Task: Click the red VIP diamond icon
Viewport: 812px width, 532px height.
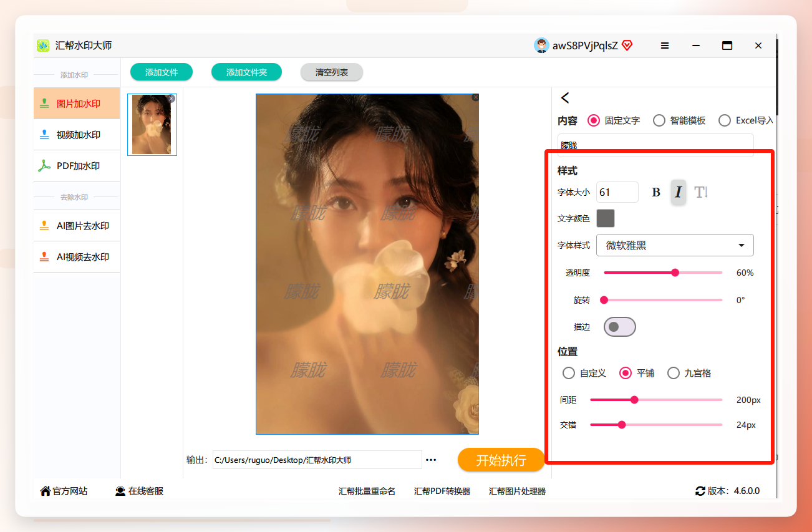Action: [x=627, y=46]
